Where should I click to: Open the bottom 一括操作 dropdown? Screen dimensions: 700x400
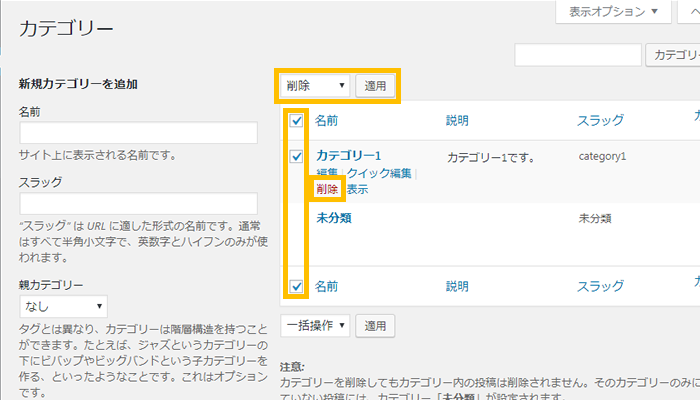pos(314,325)
